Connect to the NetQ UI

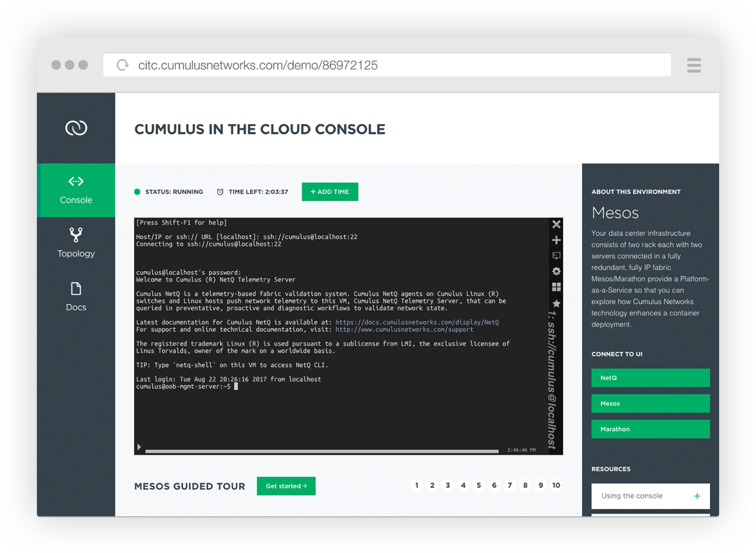[x=650, y=378]
